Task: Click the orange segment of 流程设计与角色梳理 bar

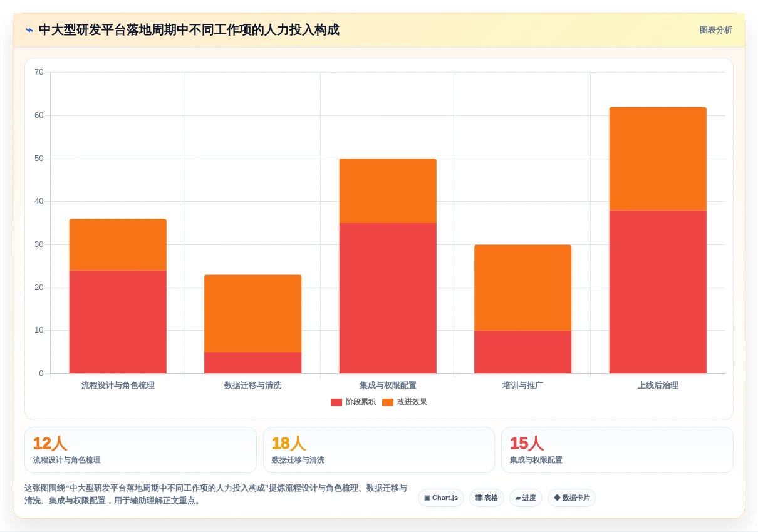Action: pyautogui.click(x=118, y=245)
